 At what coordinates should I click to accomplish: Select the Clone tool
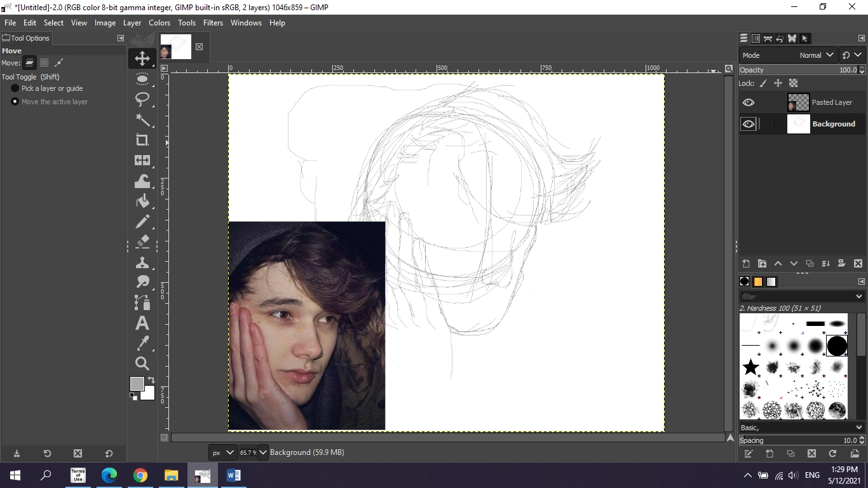click(x=142, y=262)
